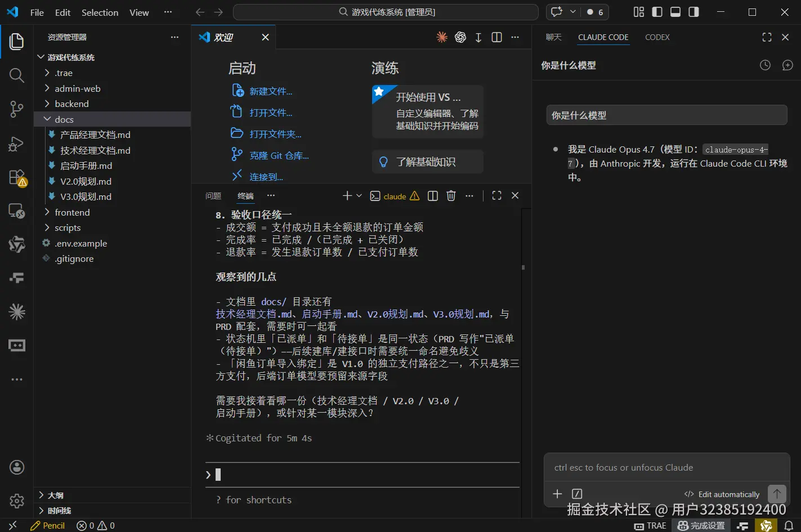Open the Search view in activity bar
Screen dimensions: 801x532
click(x=17, y=75)
